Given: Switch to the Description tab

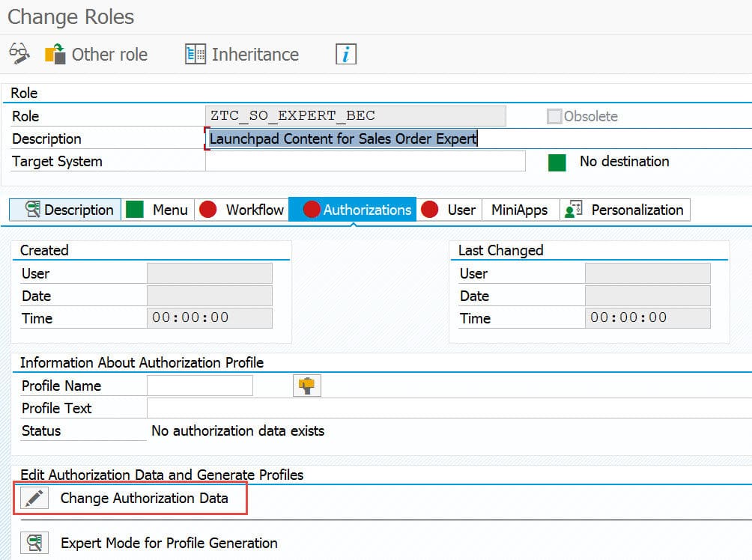Looking at the screenshot, I should coord(65,210).
